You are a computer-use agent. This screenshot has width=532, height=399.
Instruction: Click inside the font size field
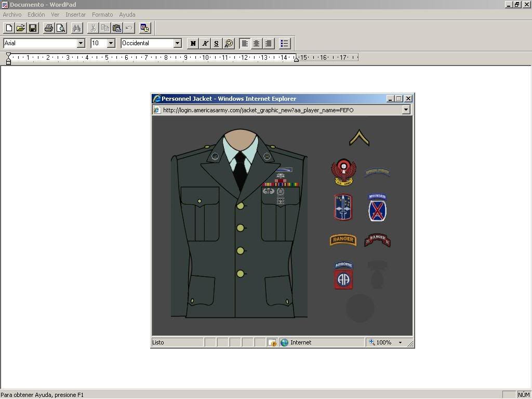[x=99, y=43]
